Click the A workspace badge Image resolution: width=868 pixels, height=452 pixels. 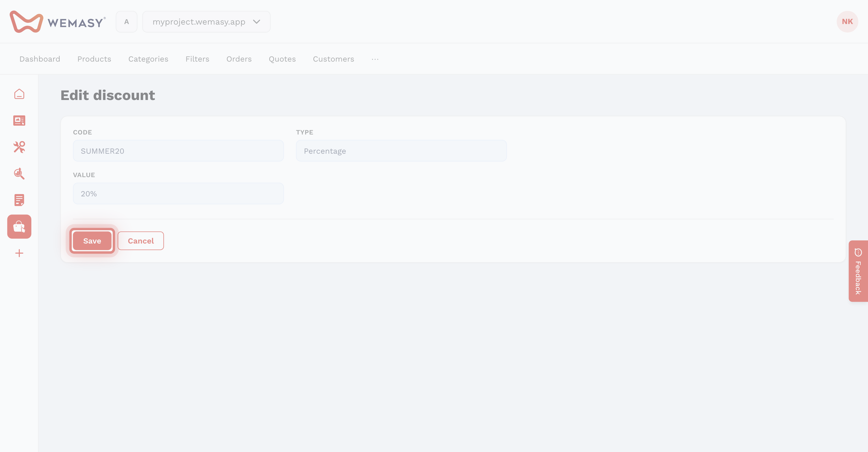(x=126, y=22)
